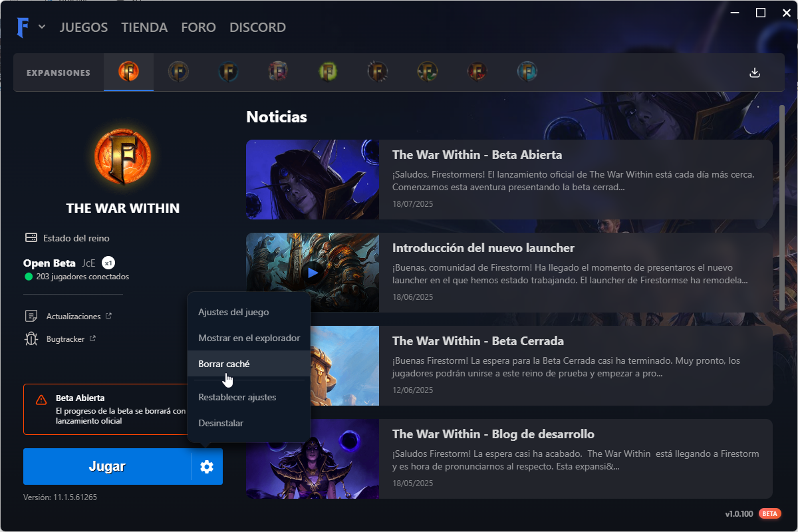The height and width of the screenshot is (532, 798).
Task: Click the green online status dot
Action: [29, 277]
